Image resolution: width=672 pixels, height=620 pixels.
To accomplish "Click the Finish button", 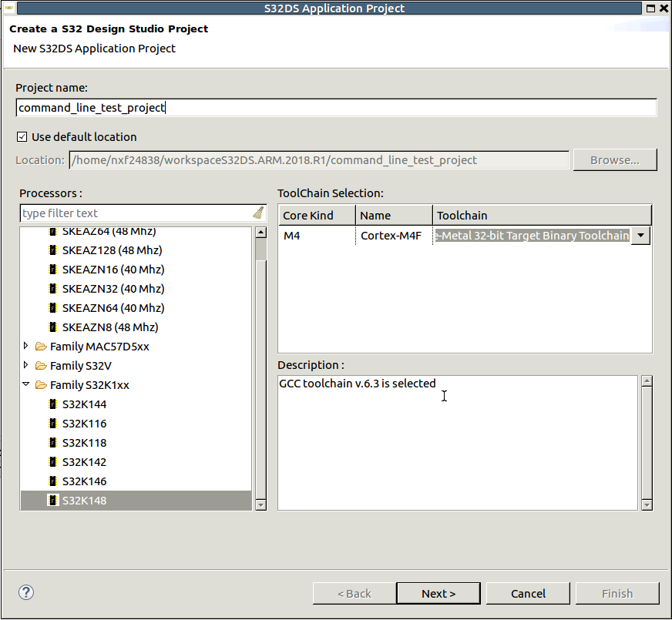I will (617, 594).
